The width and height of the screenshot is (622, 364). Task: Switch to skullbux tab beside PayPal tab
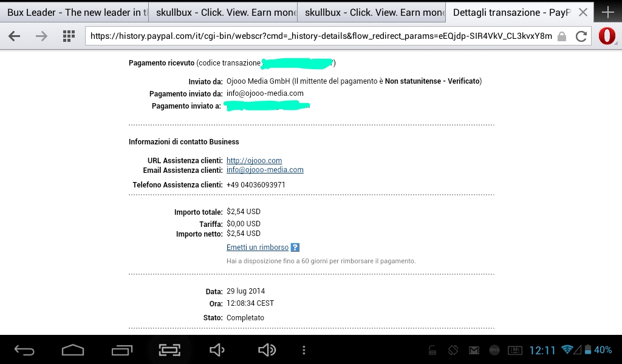coord(372,12)
